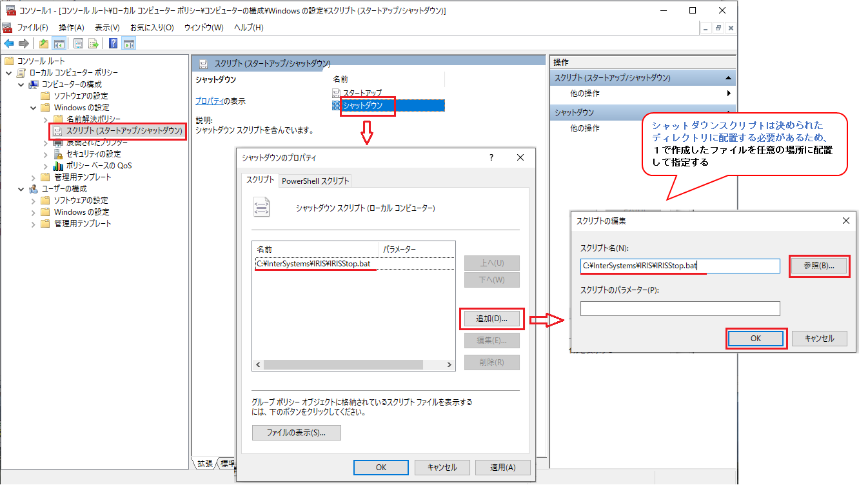Click the 追加(D)... button
The image size is (868, 485).
(491, 319)
